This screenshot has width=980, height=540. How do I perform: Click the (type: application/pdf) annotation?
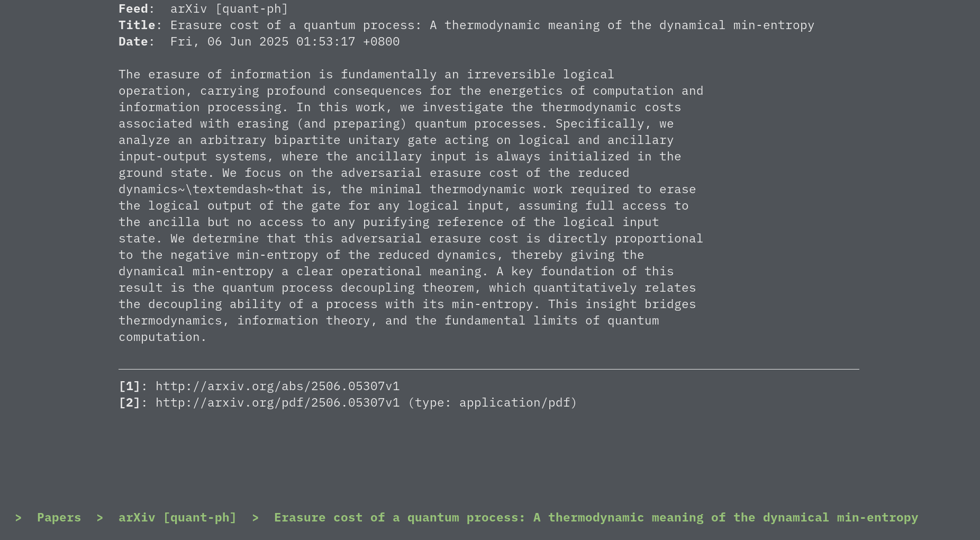(x=492, y=403)
